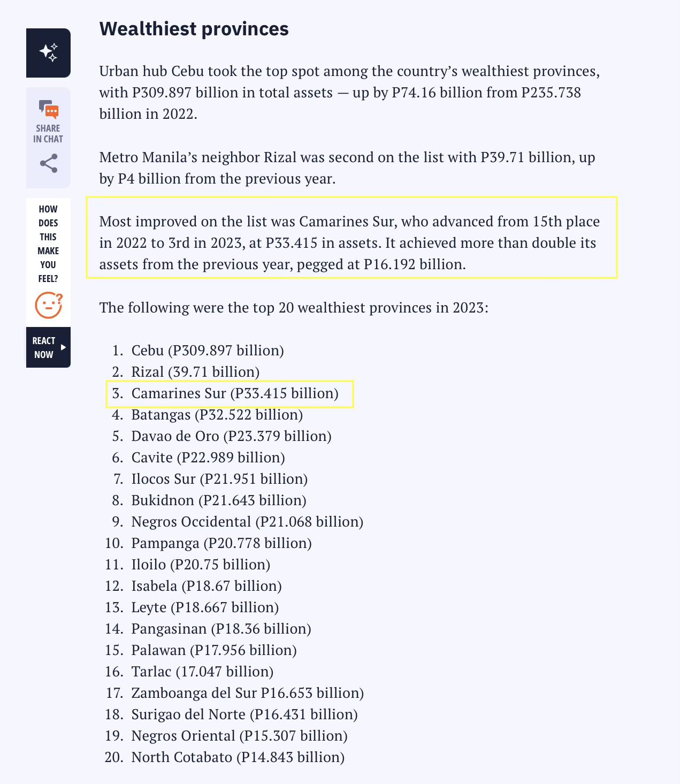Click the React Now play arrow

[64, 347]
